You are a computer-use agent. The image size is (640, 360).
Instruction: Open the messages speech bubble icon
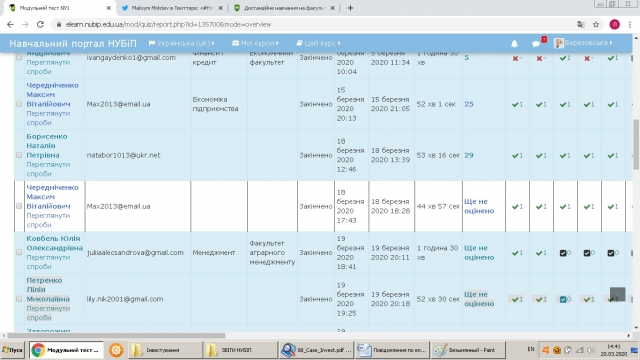pos(536,44)
